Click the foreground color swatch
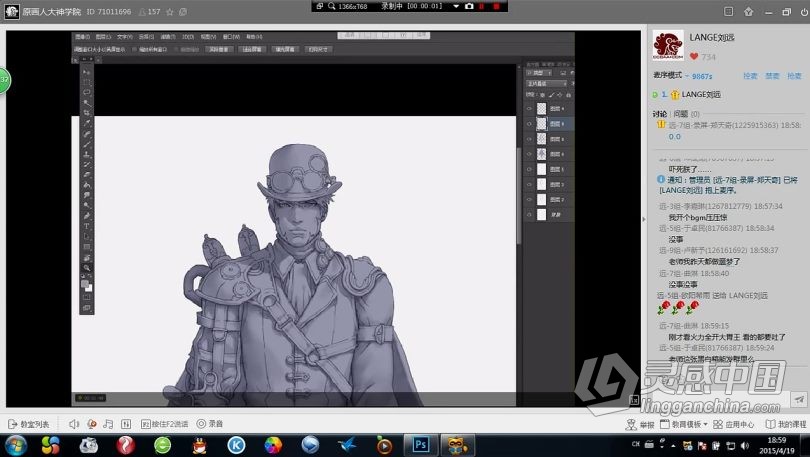Viewport: 810px width, 457px height. pyautogui.click(x=85, y=283)
